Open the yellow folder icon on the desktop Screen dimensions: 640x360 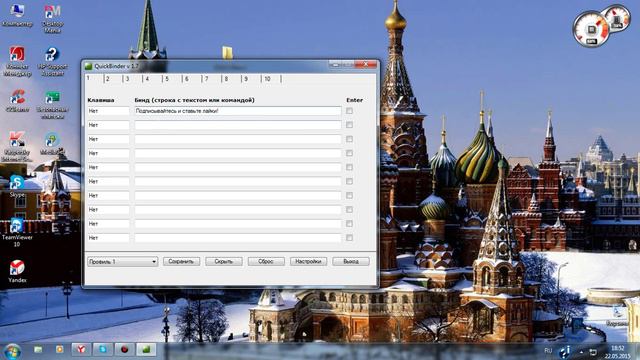click(x=227, y=52)
